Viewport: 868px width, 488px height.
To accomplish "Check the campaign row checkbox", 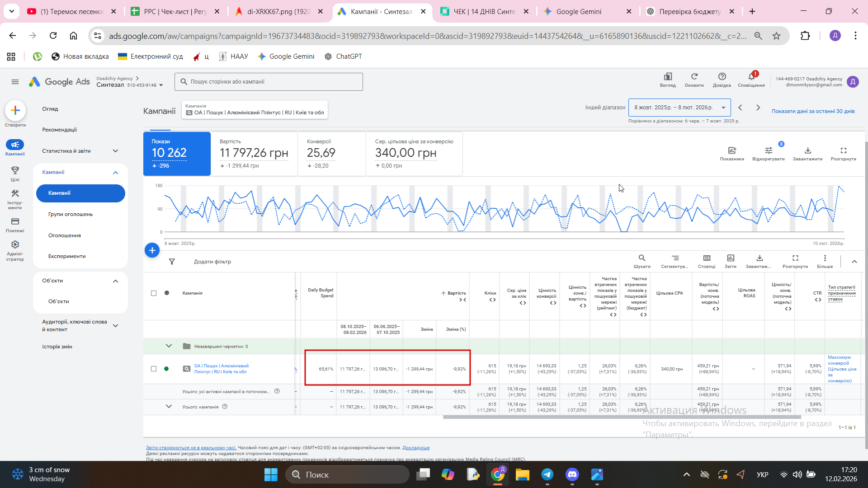I will pyautogui.click(x=154, y=369).
